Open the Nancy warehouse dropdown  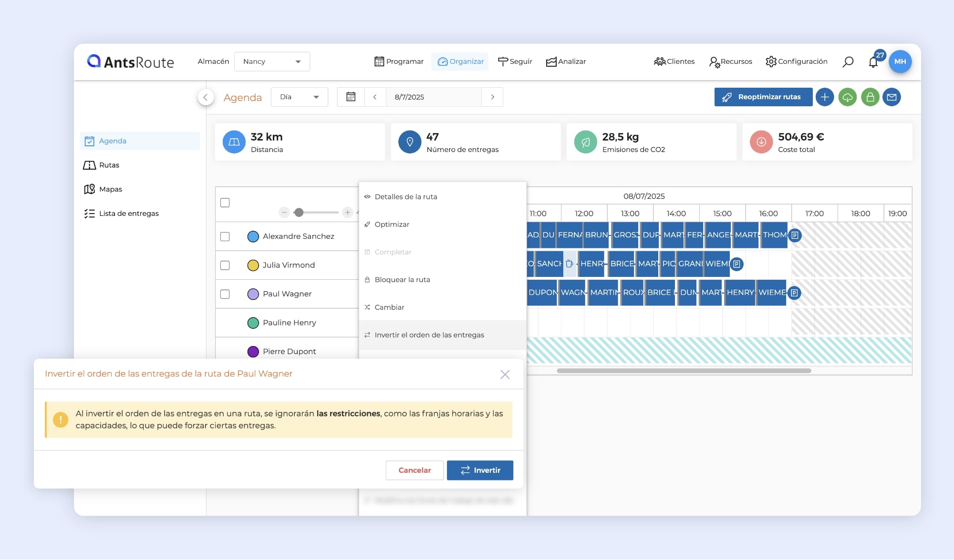point(272,61)
